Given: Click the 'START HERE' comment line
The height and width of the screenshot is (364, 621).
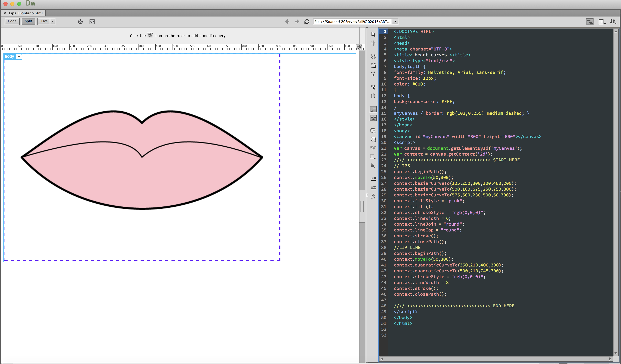Looking at the screenshot, I should click(457, 160).
